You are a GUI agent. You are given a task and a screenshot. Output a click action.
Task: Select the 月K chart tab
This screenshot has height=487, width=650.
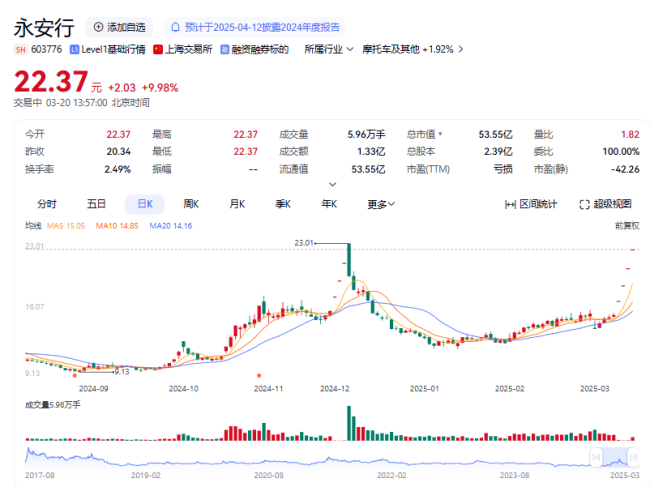237,204
